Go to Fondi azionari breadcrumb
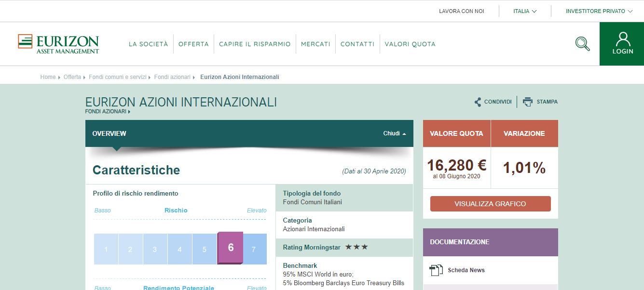This screenshot has height=290, width=644. [172, 77]
